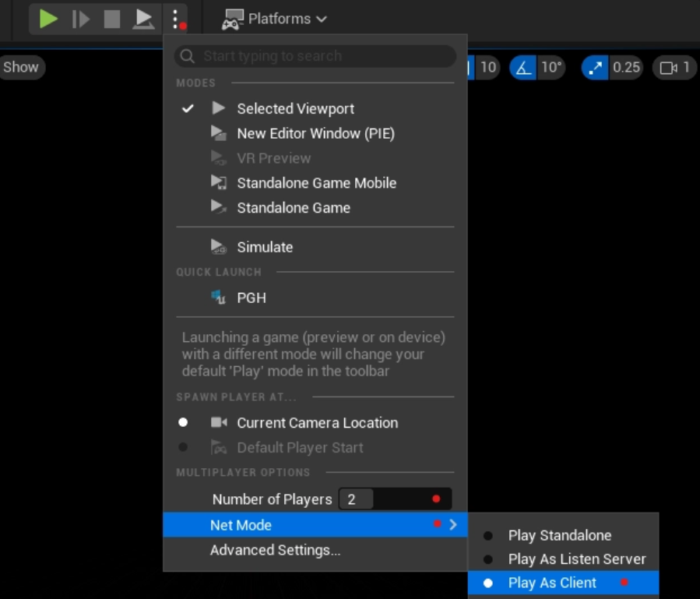Click the Stop playback square button
700x599 pixels.
click(112, 19)
